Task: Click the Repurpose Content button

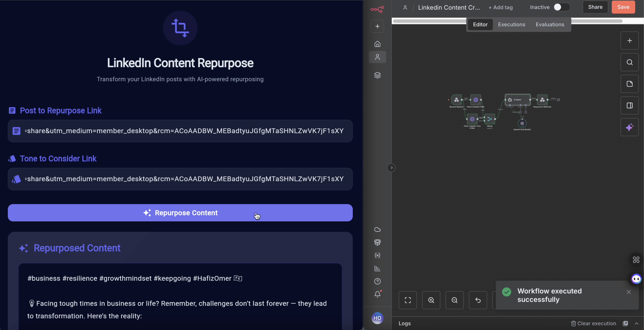Action: (x=180, y=213)
